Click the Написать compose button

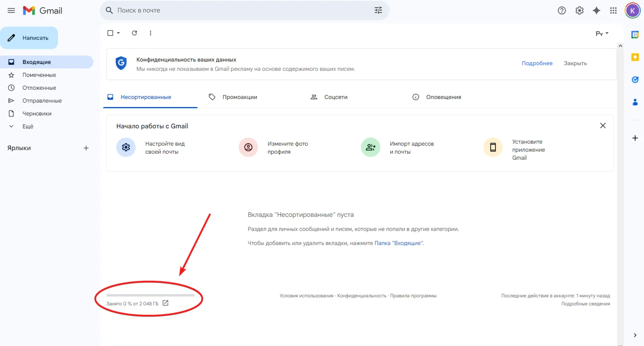point(29,38)
